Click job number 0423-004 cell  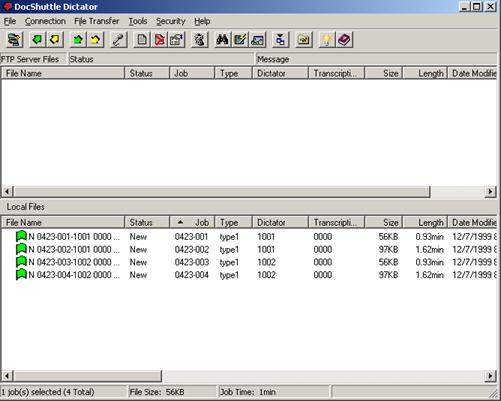point(192,275)
